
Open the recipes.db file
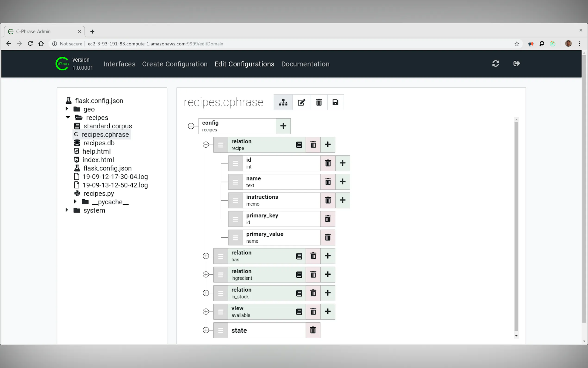pos(99,143)
